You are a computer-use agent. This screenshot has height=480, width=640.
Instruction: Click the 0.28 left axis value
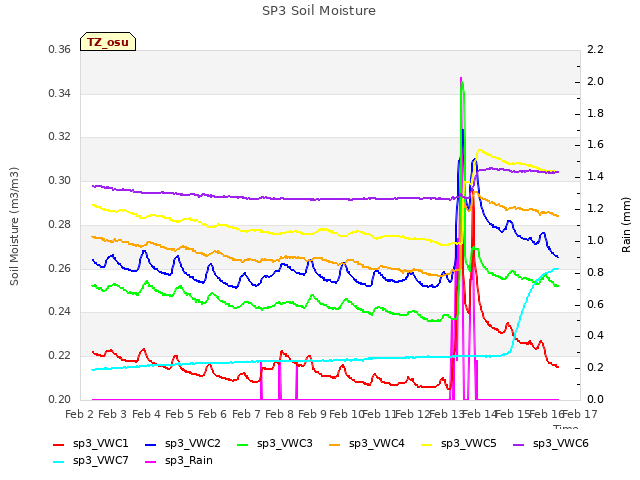click(x=60, y=224)
